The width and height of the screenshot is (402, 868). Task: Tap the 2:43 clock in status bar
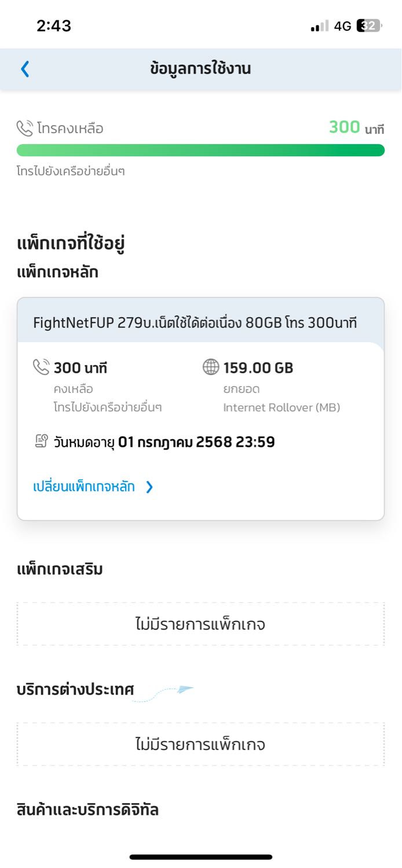tap(54, 26)
